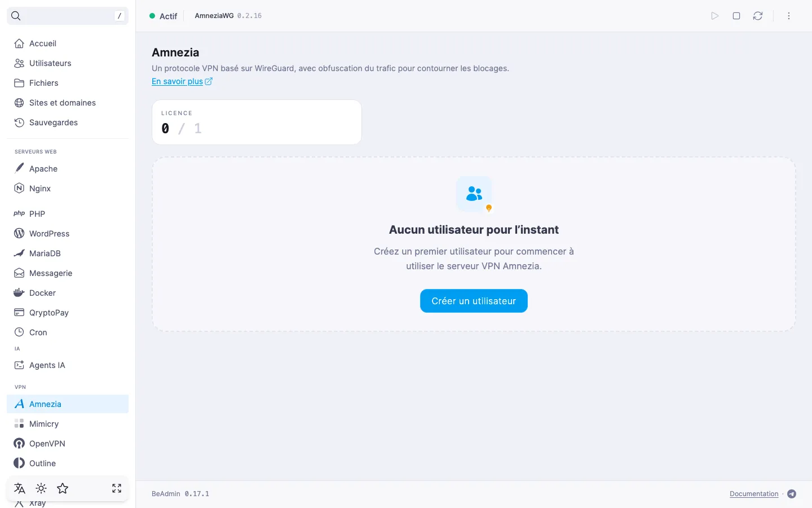Stop the AmneziaWG service with square icon
812x508 pixels.
point(736,16)
